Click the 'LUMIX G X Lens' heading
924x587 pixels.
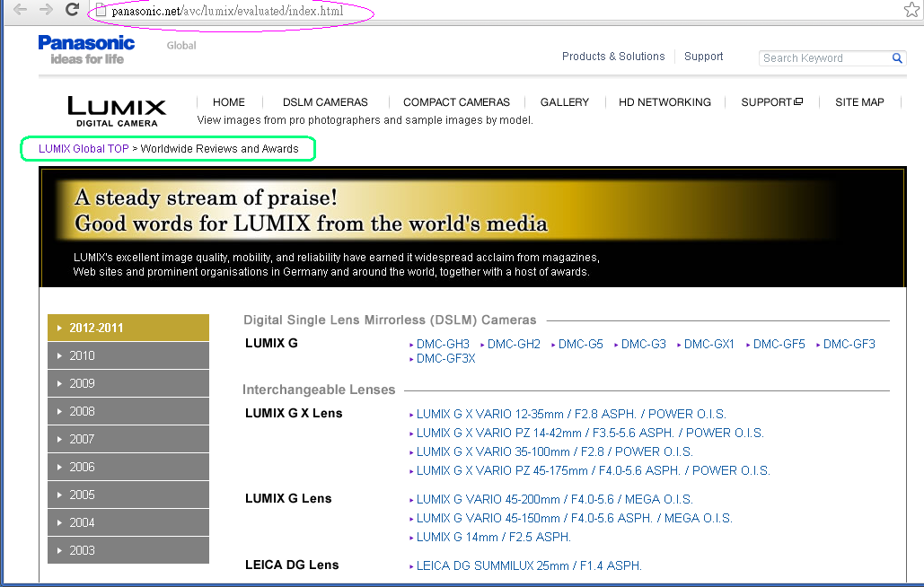[x=294, y=413]
